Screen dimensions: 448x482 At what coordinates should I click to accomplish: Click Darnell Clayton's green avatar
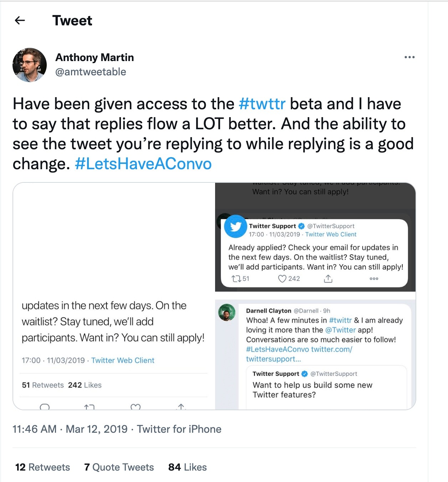(x=227, y=312)
